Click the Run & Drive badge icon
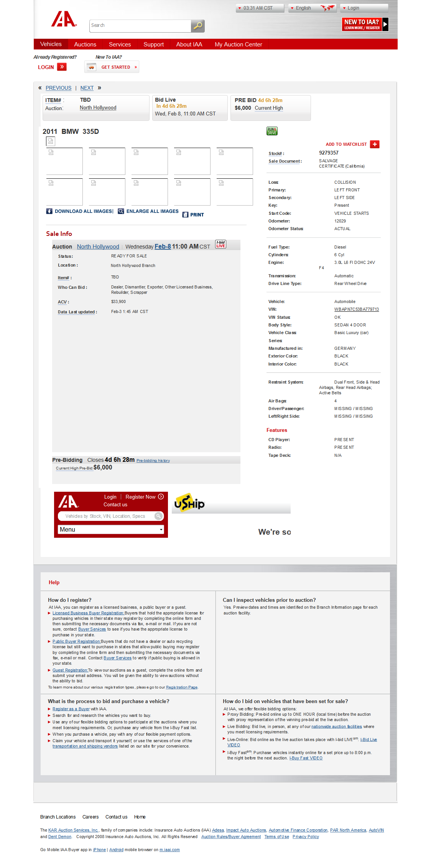 [272, 131]
